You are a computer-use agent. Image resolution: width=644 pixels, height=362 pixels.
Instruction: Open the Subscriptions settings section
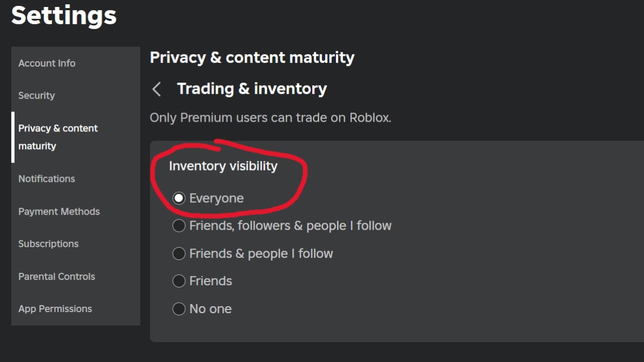(x=48, y=243)
